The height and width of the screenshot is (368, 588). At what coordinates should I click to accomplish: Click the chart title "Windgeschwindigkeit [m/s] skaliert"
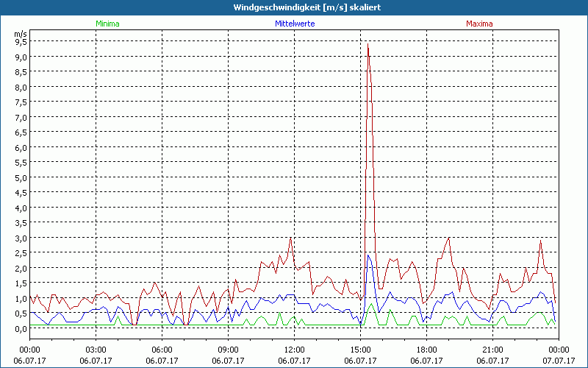click(294, 7)
